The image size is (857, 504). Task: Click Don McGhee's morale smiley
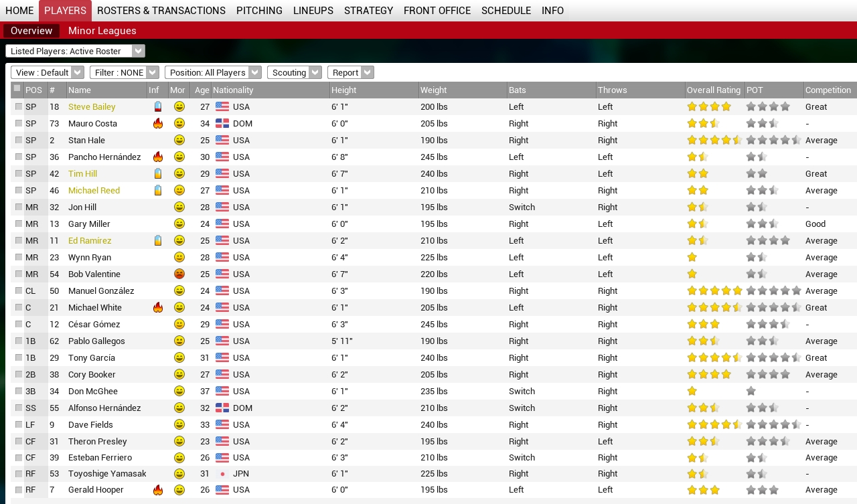(x=179, y=391)
